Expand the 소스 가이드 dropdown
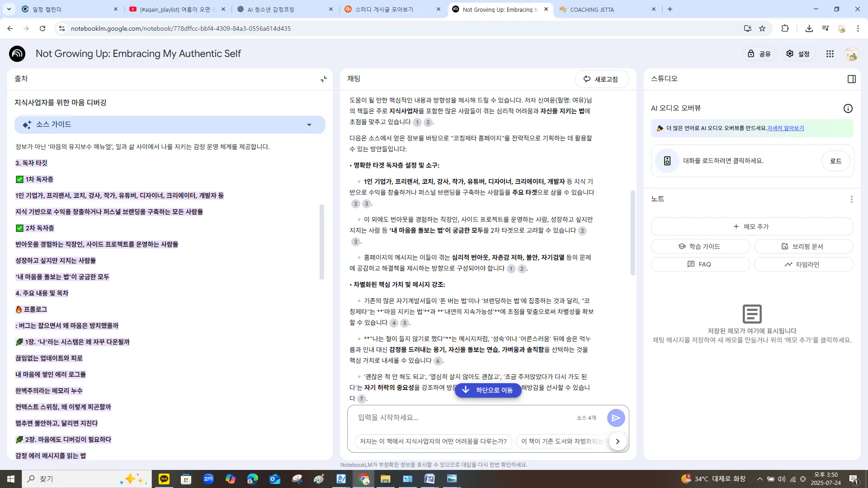This screenshot has width=868, height=488. pos(309,124)
